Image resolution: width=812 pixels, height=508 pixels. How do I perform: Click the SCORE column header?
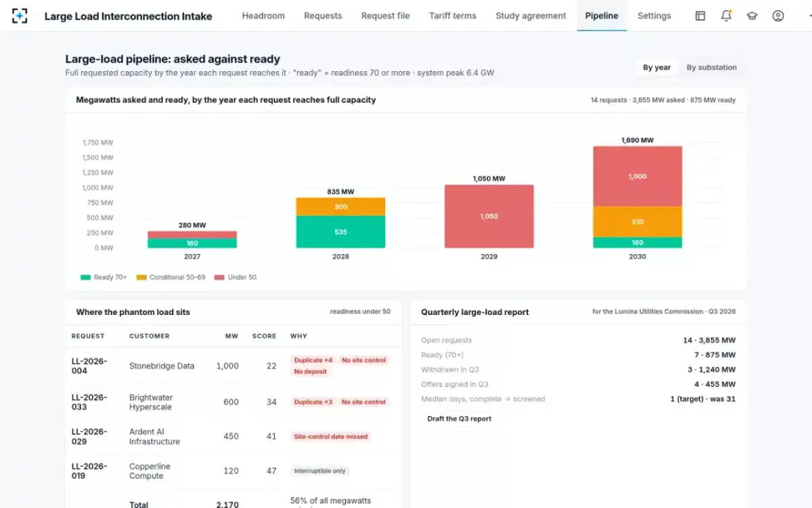tap(264, 336)
